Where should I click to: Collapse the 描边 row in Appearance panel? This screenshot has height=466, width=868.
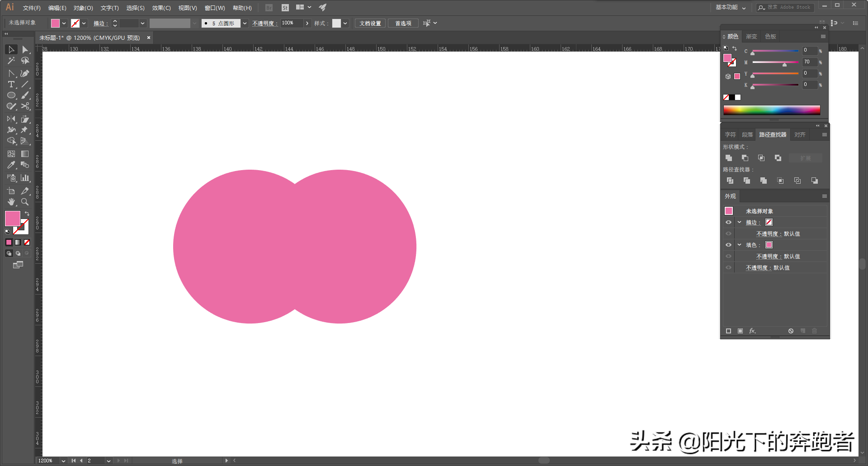pyautogui.click(x=739, y=223)
